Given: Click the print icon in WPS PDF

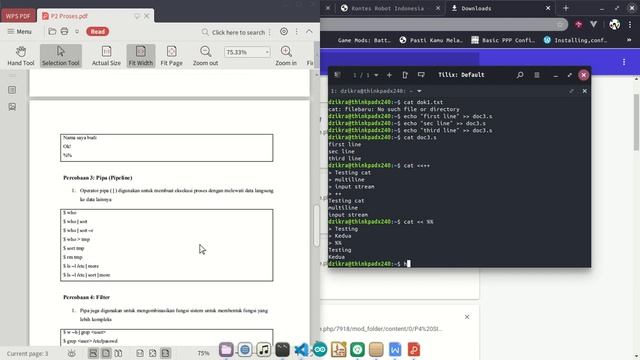Looking at the screenshot, I should tap(64, 31).
